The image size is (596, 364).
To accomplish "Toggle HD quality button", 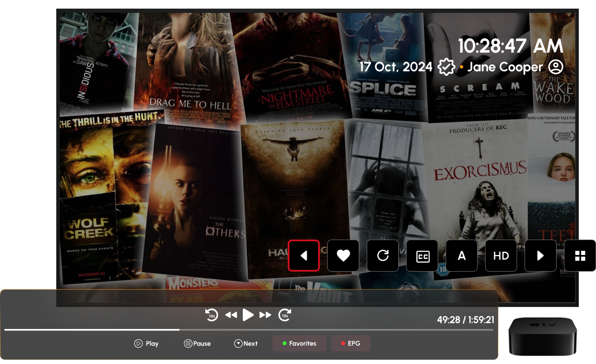I will (501, 256).
